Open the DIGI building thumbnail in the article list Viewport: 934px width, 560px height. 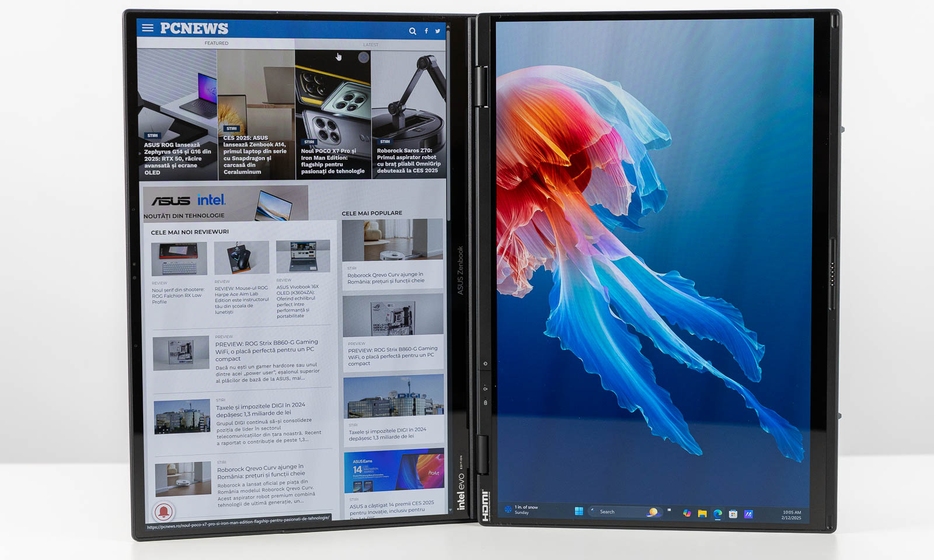click(x=182, y=416)
